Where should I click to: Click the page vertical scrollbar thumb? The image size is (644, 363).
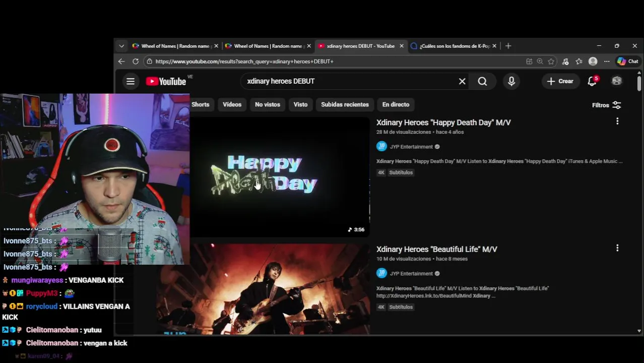coord(639,84)
